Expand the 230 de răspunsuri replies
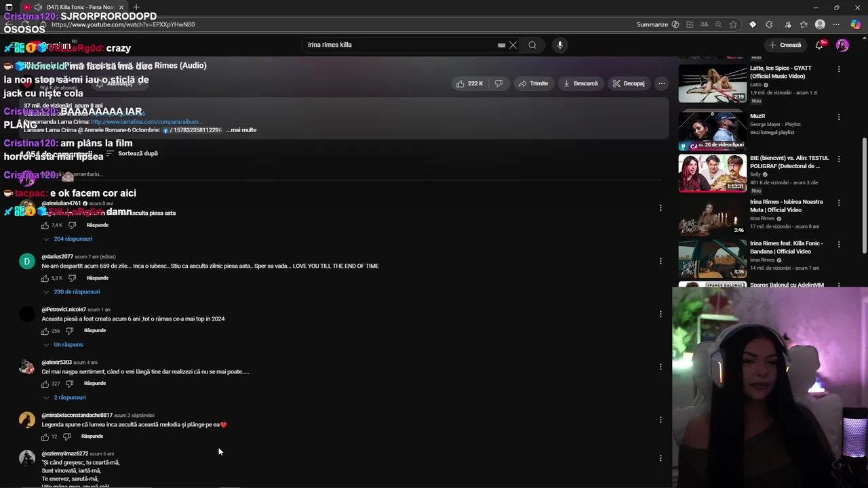The image size is (868, 488). [71, 291]
